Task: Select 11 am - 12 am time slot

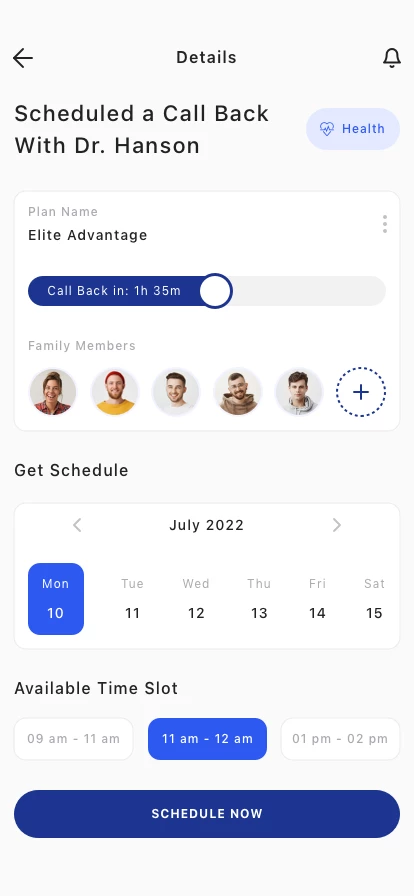Action: pos(208,739)
